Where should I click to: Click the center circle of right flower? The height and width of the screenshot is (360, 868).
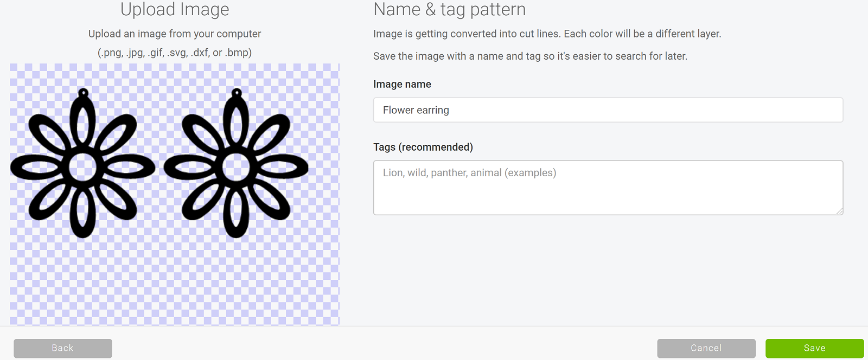237,167
